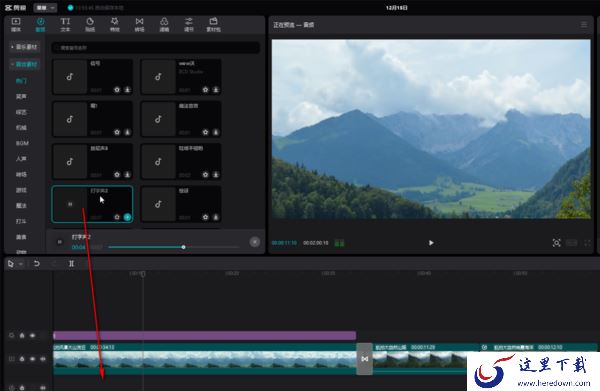
Task: Collapse the music material section in sidebar
Action: click(25, 47)
